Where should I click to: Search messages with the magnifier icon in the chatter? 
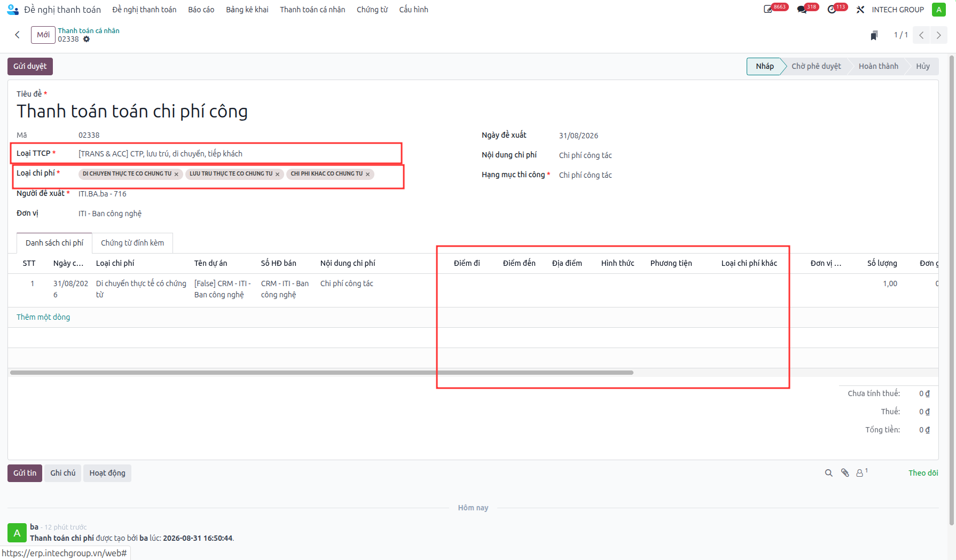(828, 473)
